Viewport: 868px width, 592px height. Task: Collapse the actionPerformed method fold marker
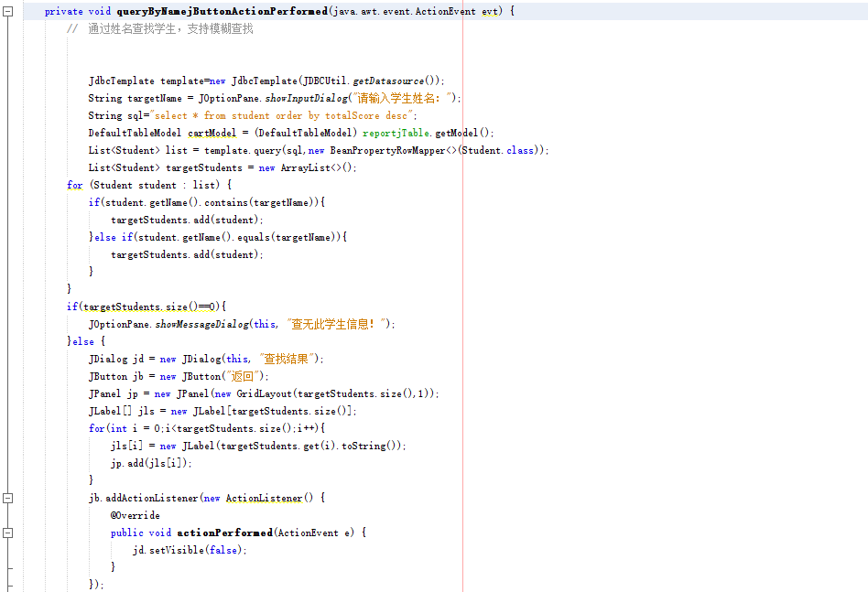point(7,533)
